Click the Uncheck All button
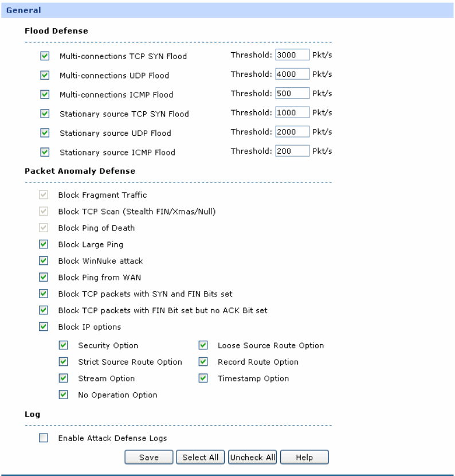This screenshot has width=455, height=476. coord(252,457)
